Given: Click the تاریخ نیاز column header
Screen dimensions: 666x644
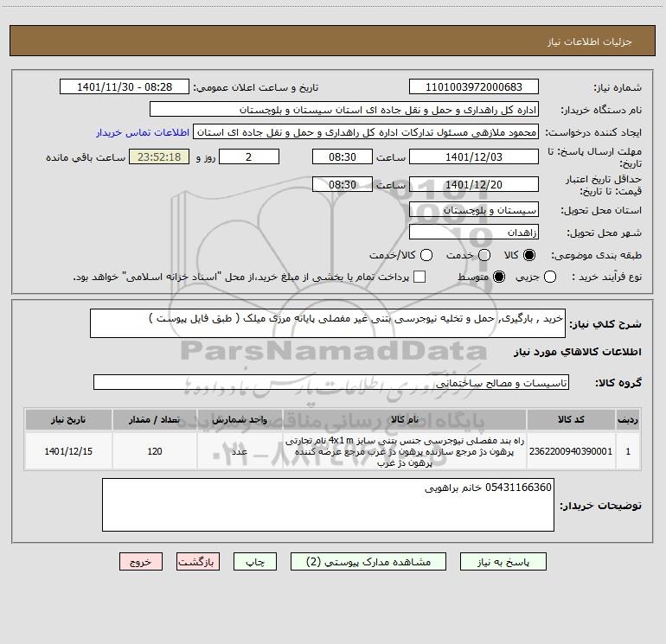Looking at the screenshot, I should [68, 419].
